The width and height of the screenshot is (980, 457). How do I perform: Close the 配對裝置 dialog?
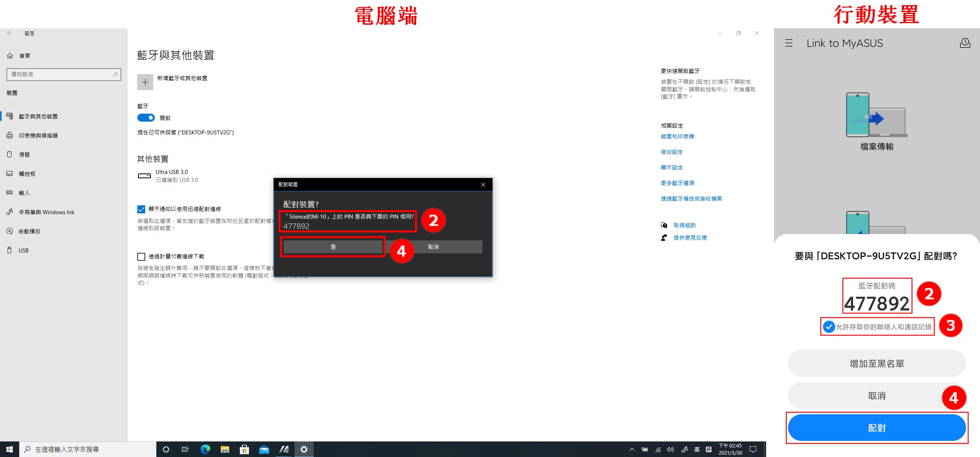coord(483,185)
